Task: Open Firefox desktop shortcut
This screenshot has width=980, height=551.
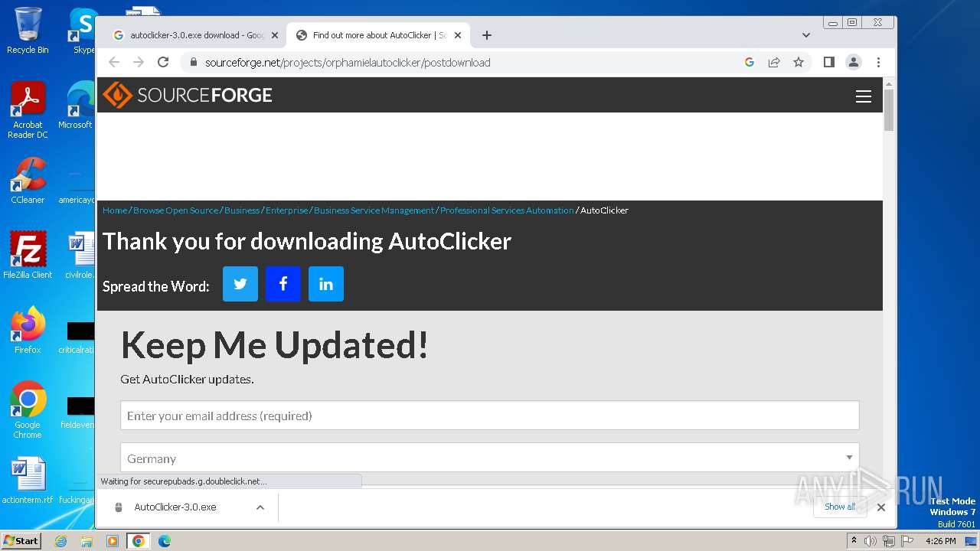Action: (x=28, y=331)
